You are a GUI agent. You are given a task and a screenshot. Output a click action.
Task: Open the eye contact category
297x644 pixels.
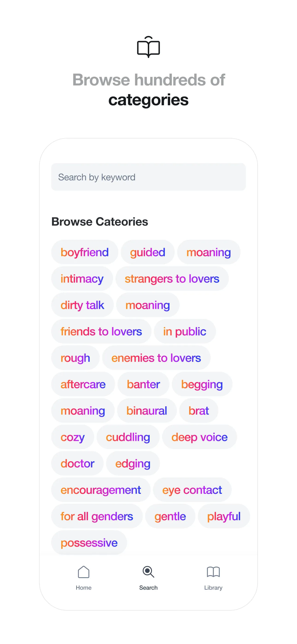pyautogui.click(x=192, y=490)
